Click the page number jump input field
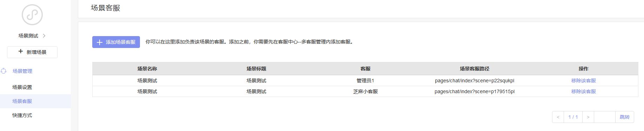This screenshot has width=644, height=131. coord(605,117)
